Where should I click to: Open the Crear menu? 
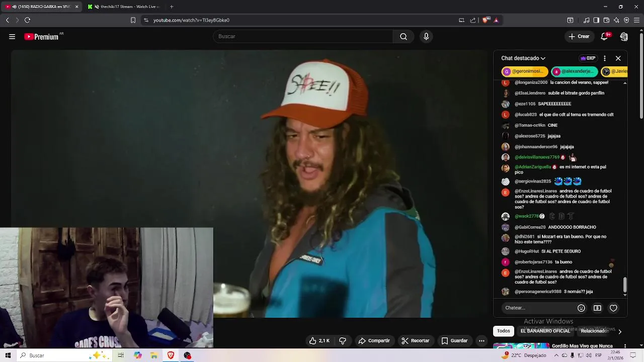pyautogui.click(x=579, y=37)
